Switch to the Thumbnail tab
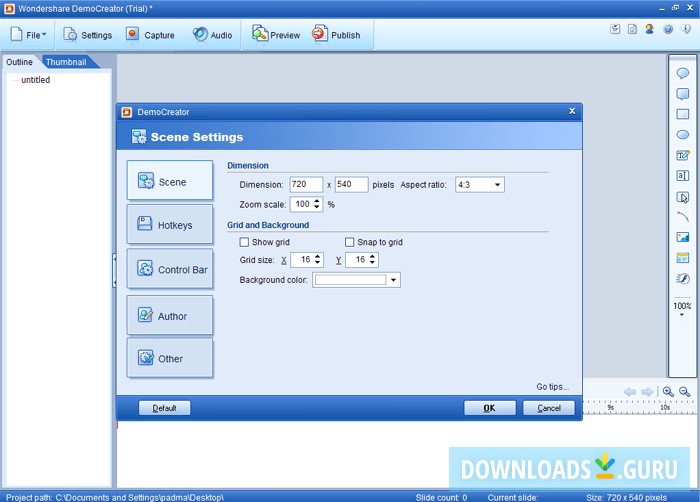Screen dimensions: 700x502 click(66, 62)
